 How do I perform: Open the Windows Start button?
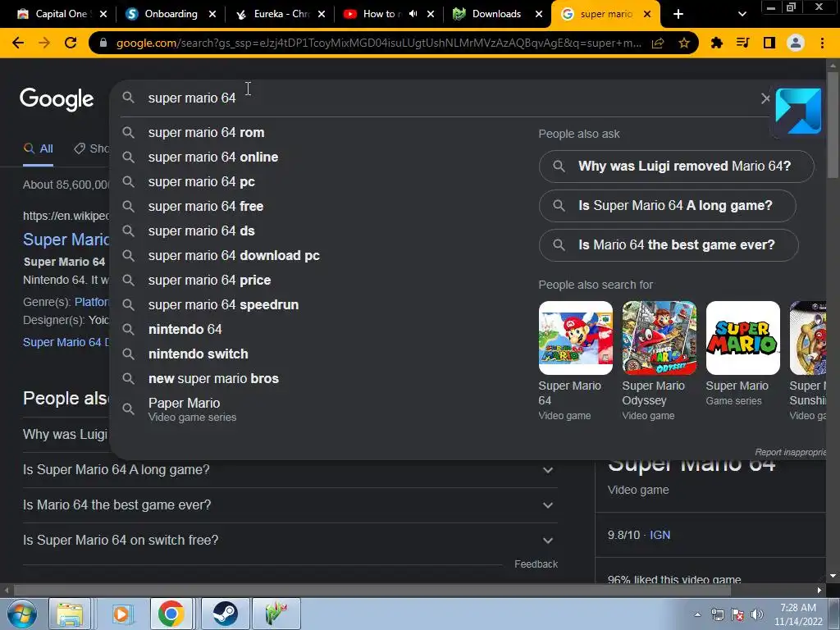(22, 614)
